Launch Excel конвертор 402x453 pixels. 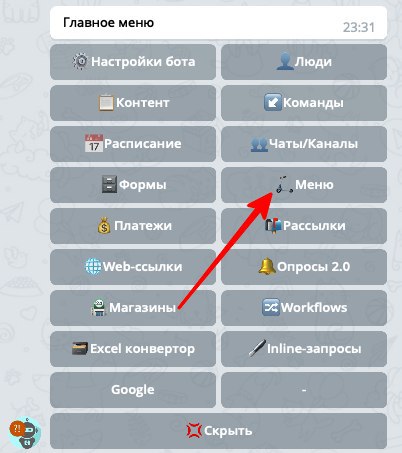click(133, 349)
